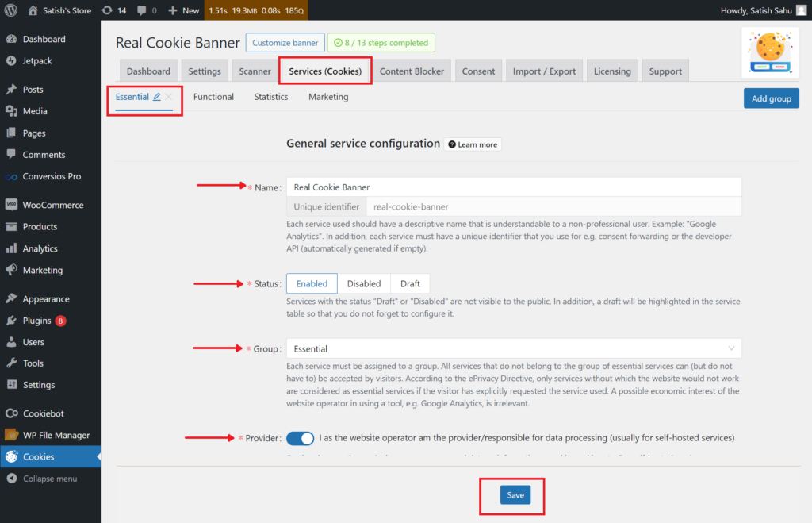
Task: Click the comments bubble icon in admin bar
Action: pos(141,10)
